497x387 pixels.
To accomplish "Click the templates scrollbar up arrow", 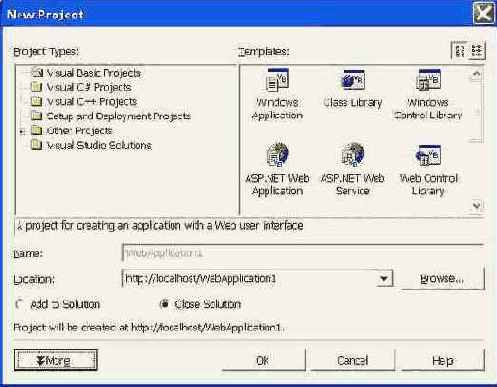I will click(x=477, y=74).
